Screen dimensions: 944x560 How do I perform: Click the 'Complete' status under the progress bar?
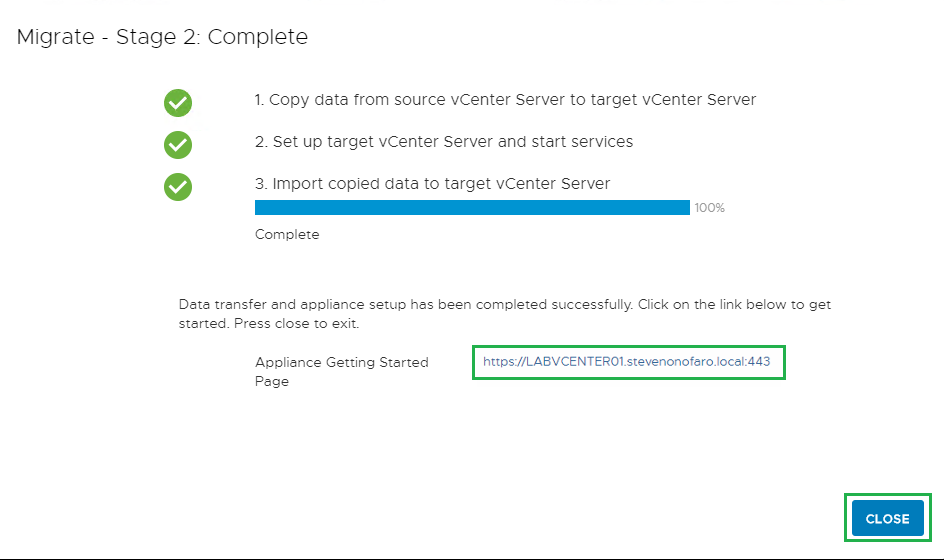click(287, 235)
